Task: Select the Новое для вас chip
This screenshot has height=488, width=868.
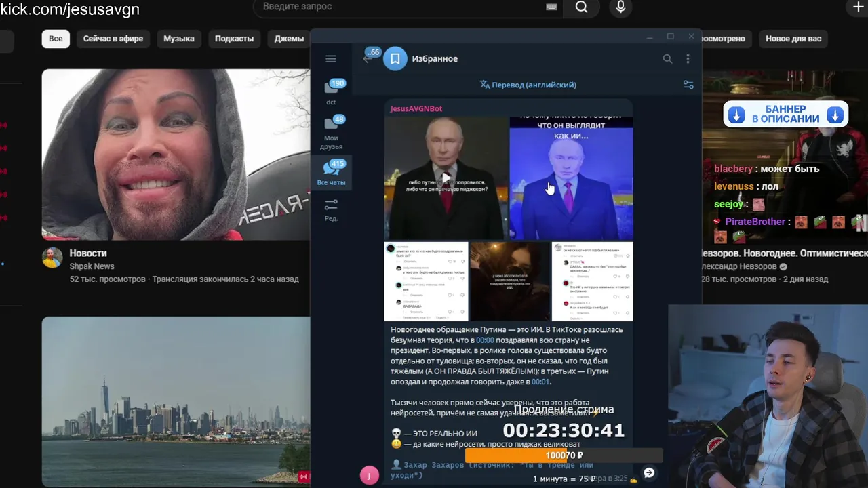Action: 793,39
